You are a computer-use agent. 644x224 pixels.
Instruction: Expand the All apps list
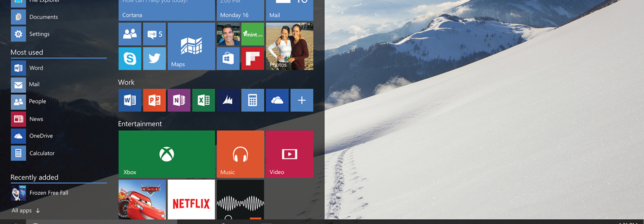pyautogui.click(x=25, y=211)
